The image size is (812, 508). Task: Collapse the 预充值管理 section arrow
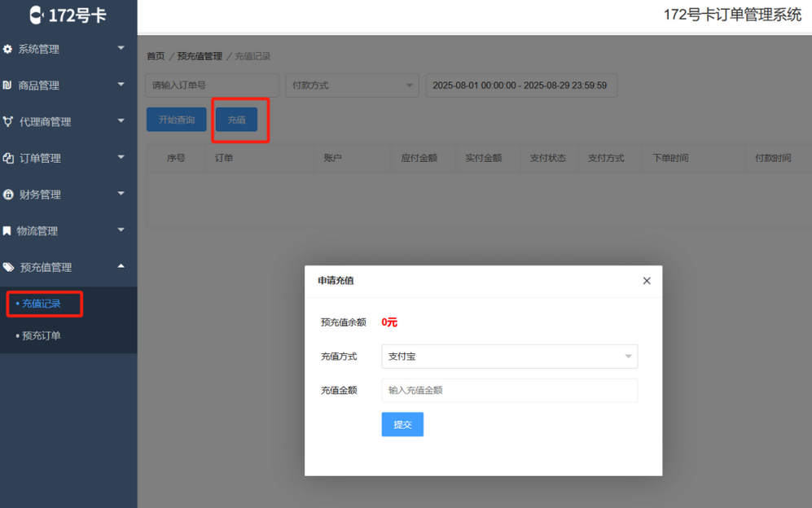(121, 267)
